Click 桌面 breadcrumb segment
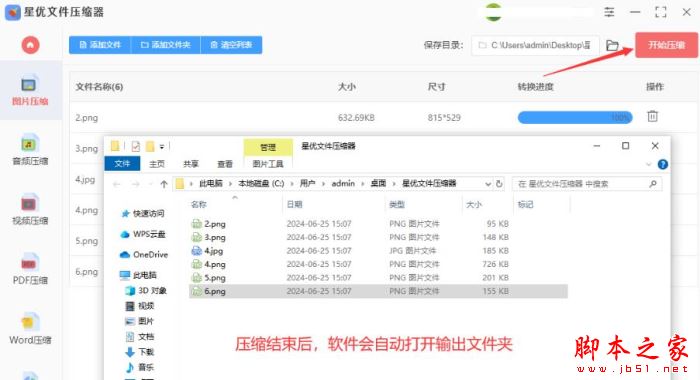Screen dimensions: 700x380 tap(378, 184)
